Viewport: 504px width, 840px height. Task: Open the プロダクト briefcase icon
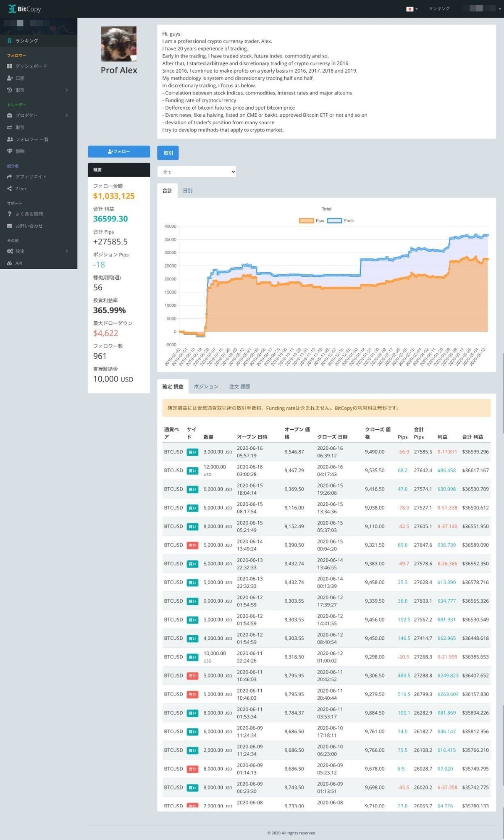coord(10,115)
